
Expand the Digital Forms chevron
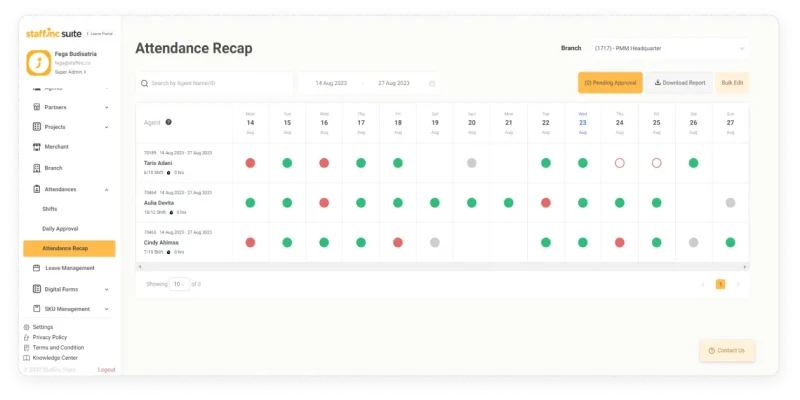(107, 289)
